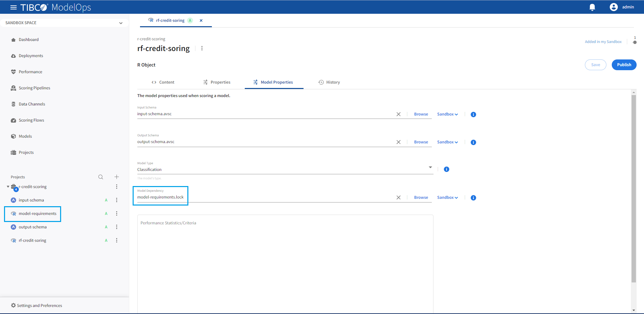
Task: Clear the Output Schema field value
Action: point(398,142)
